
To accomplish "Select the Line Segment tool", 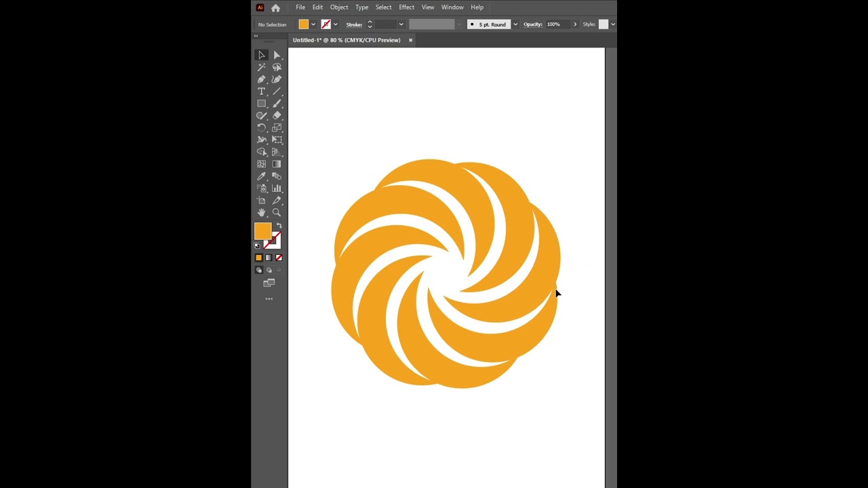I will click(x=277, y=91).
